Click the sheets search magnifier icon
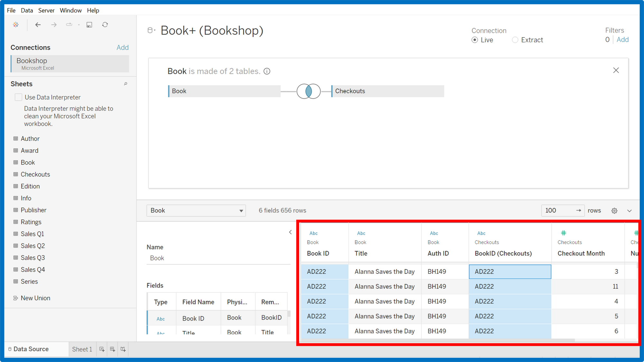The height and width of the screenshot is (362, 644). tap(126, 84)
